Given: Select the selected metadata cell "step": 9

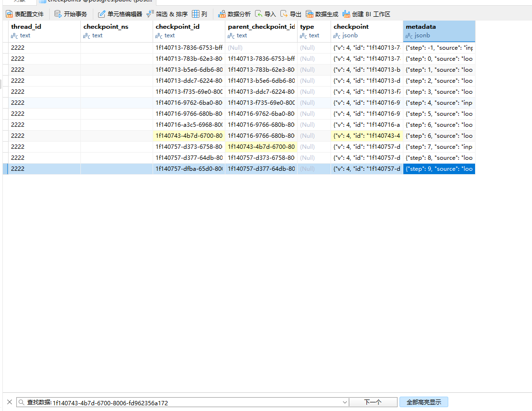Looking at the screenshot, I should click(439, 169).
